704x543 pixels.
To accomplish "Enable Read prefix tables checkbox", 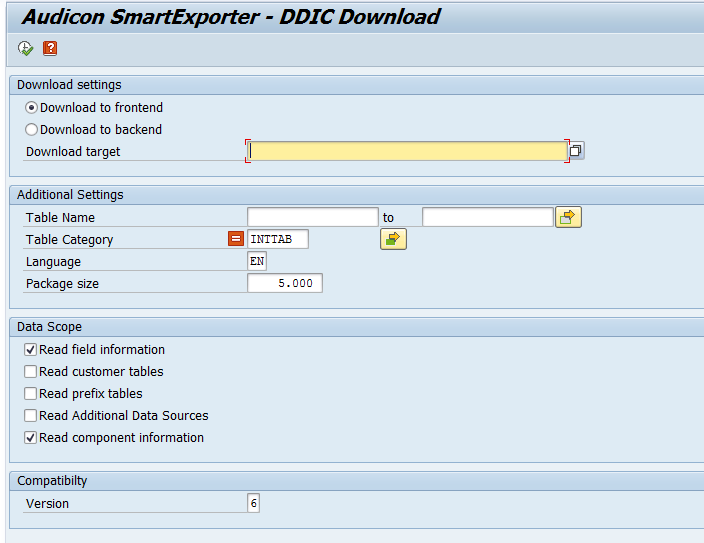I will [31, 393].
